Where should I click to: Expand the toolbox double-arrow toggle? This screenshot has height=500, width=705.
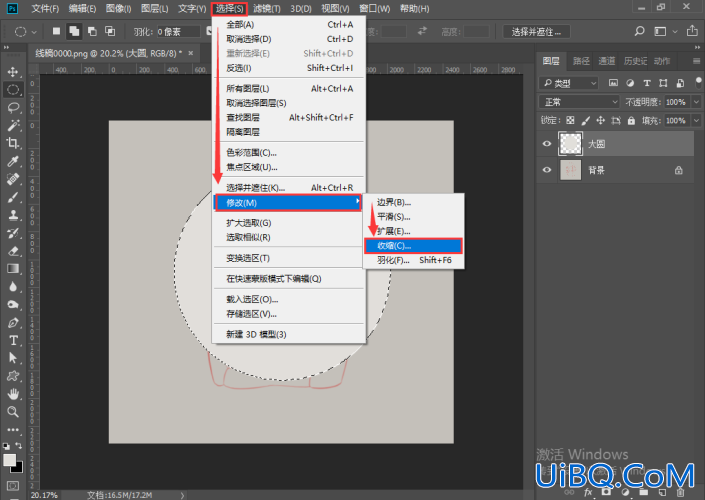[6, 47]
